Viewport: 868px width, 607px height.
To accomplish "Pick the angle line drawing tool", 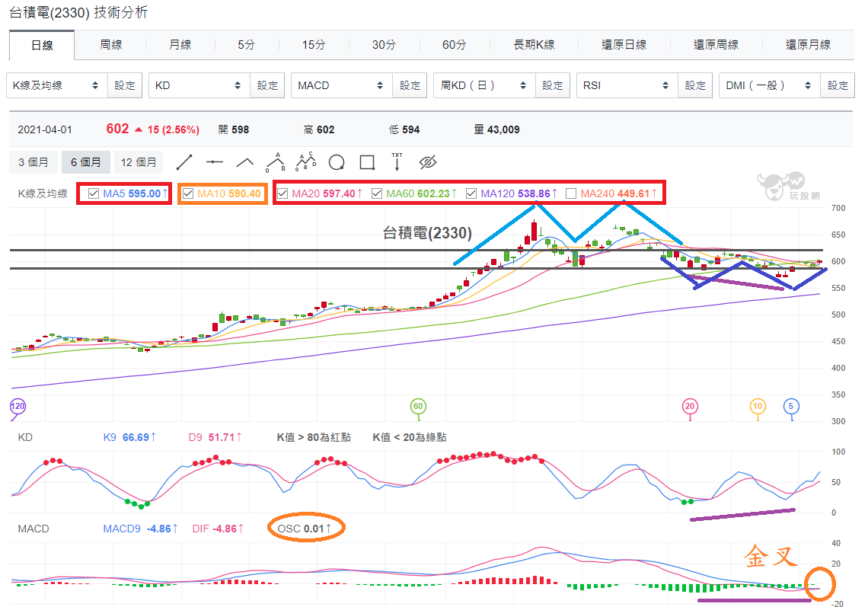I will pyautogui.click(x=244, y=162).
